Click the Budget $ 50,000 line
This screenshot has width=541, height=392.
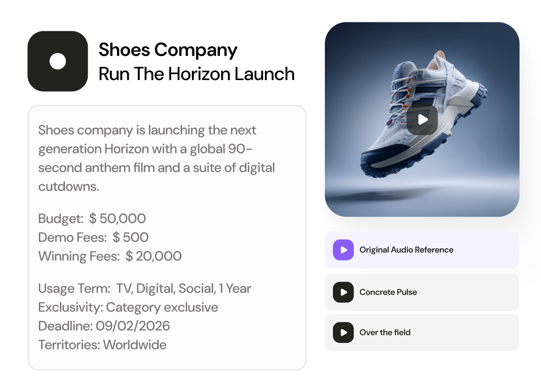(92, 218)
